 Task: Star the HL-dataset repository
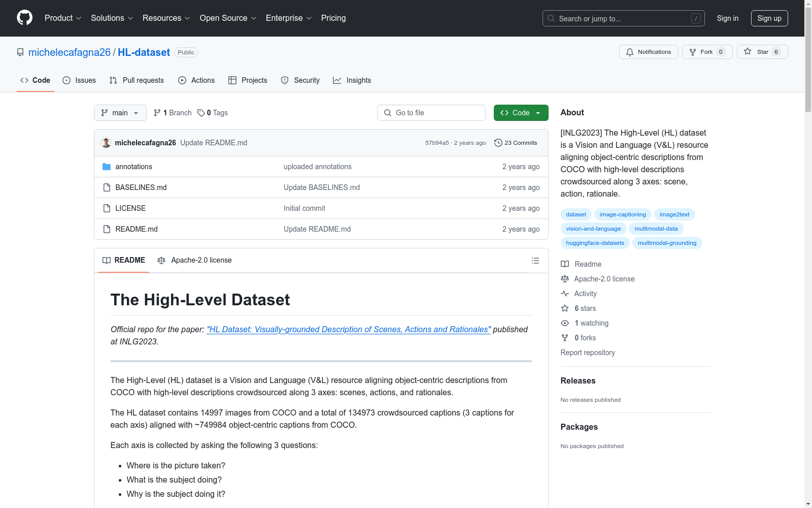pyautogui.click(x=762, y=52)
